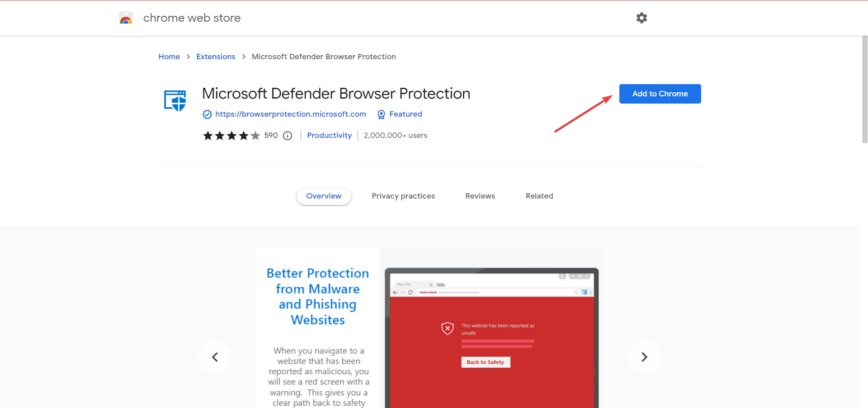Open the settings gear menu

coord(642,18)
